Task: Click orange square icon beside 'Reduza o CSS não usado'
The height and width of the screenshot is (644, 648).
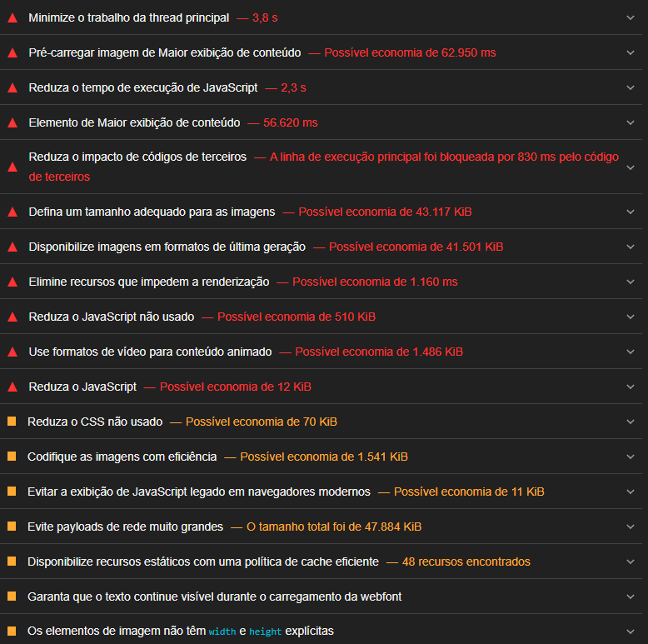Action: pyautogui.click(x=12, y=422)
